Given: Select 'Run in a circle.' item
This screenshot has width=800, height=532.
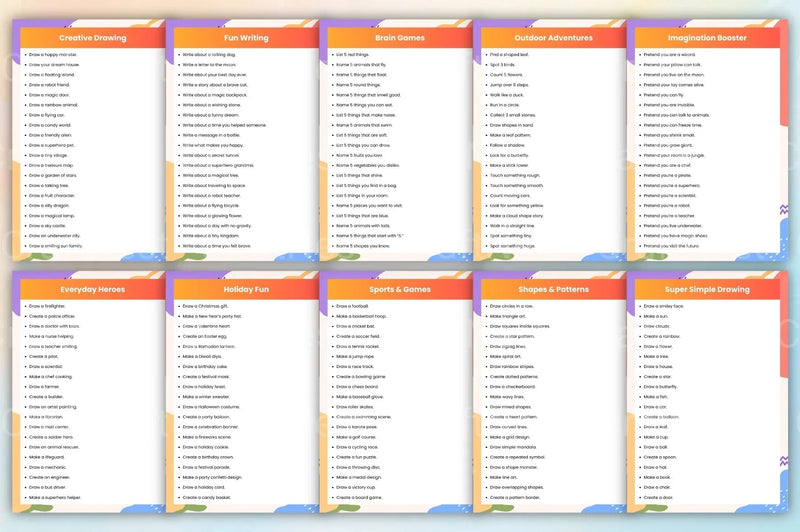Looking at the screenshot, I should point(505,105).
